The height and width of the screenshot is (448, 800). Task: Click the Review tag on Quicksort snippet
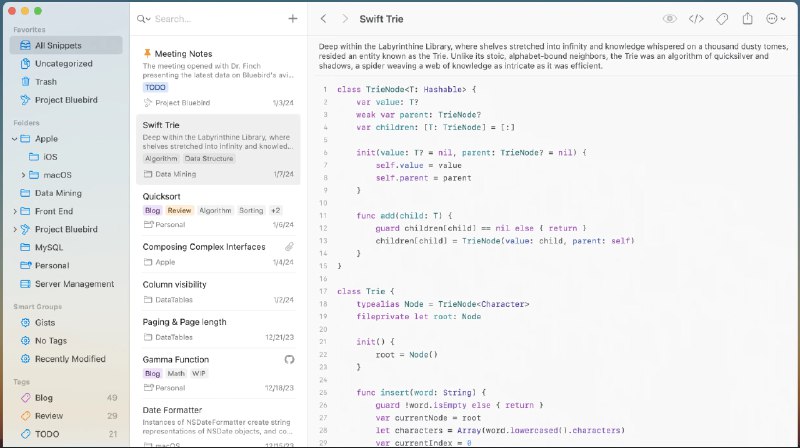179,211
